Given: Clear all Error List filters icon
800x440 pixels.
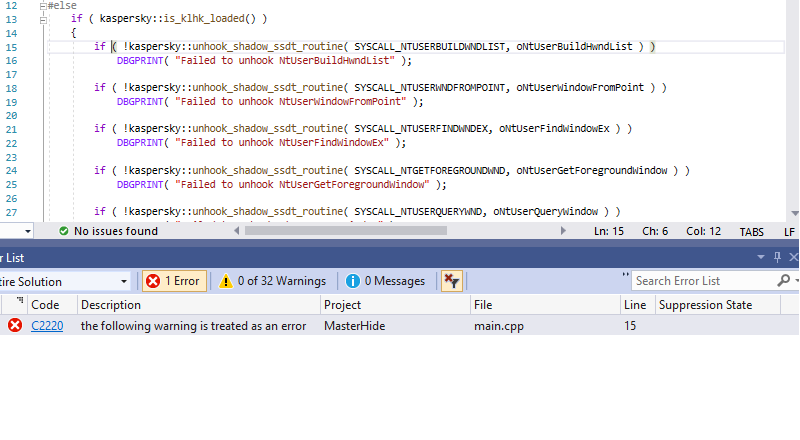Looking at the screenshot, I should tap(452, 281).
